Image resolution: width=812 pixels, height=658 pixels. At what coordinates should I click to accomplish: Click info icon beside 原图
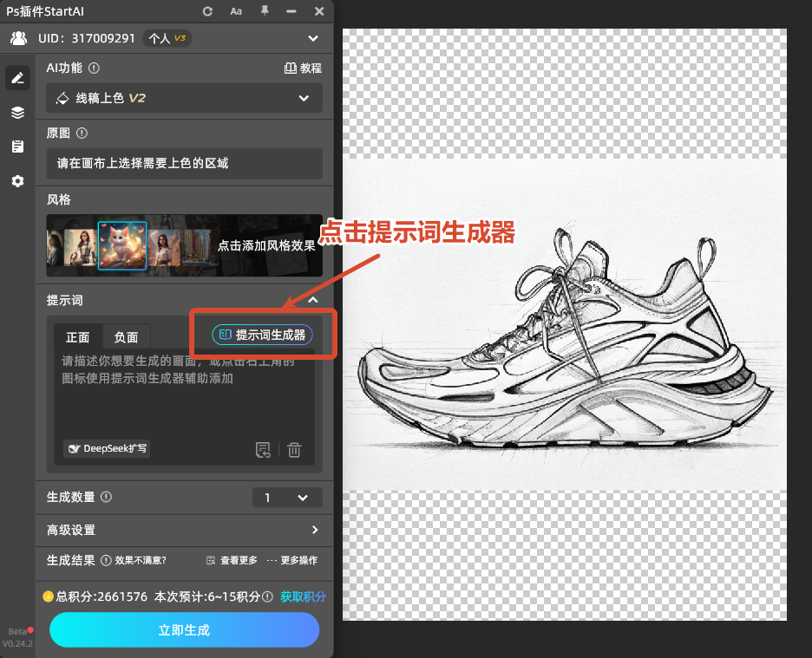82,133
